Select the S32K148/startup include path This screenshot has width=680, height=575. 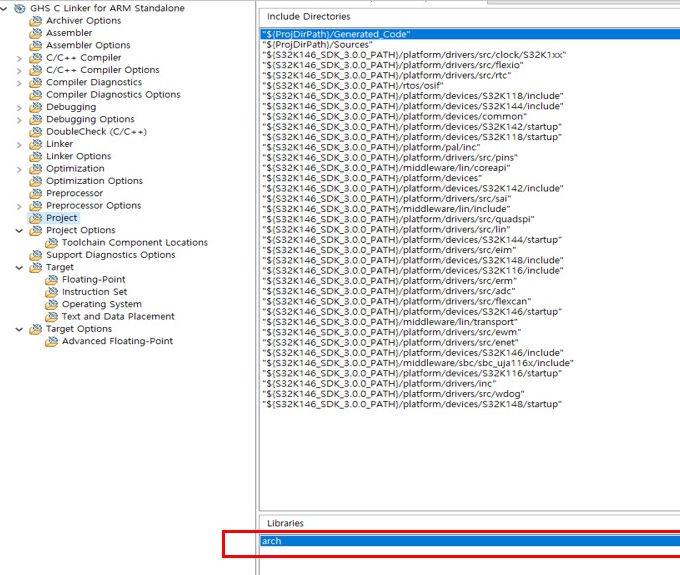click(x=412, y=404)
